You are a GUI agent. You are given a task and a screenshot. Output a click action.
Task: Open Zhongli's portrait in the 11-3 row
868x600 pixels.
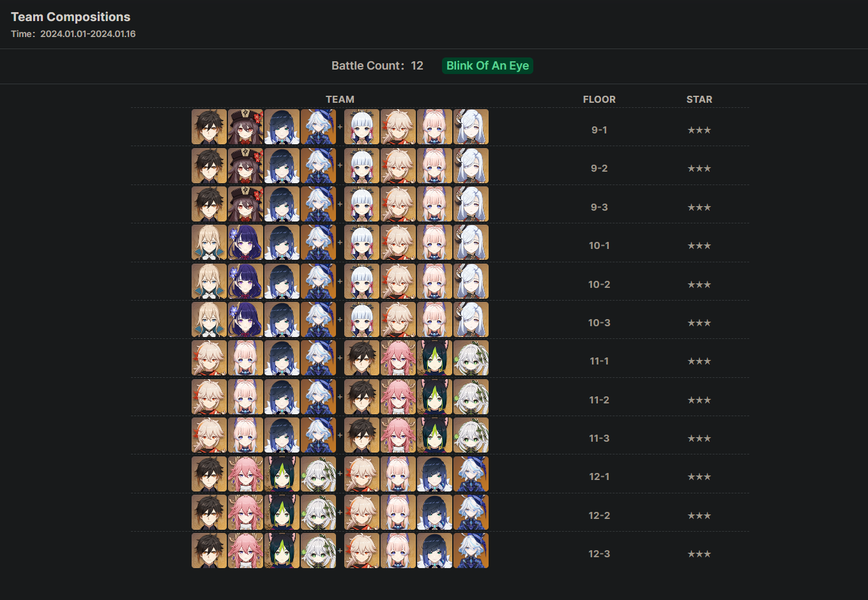pos(362,435)
